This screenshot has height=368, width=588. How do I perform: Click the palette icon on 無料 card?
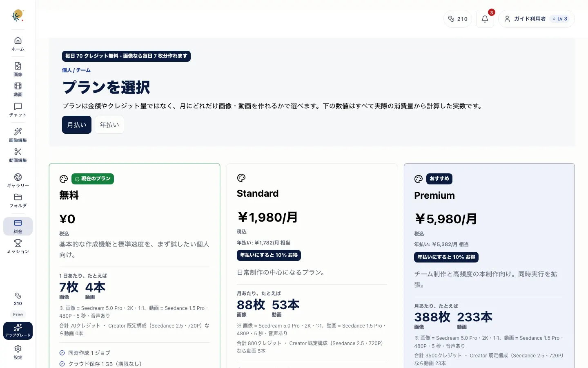pyautogui.click(x=64, y=179)
